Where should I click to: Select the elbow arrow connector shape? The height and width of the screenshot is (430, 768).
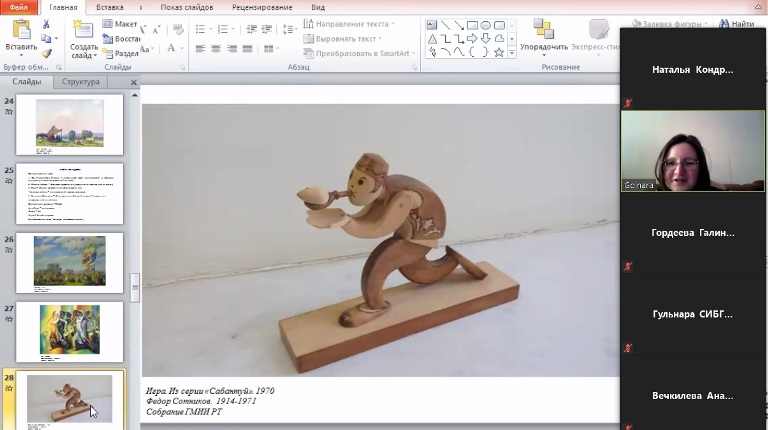coord(458,39)
